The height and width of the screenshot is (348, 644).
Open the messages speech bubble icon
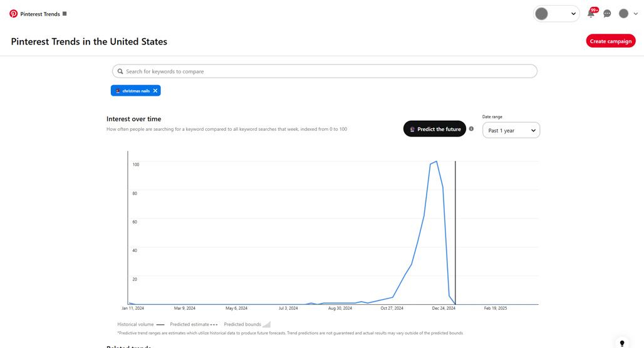[x=607, y=14]
